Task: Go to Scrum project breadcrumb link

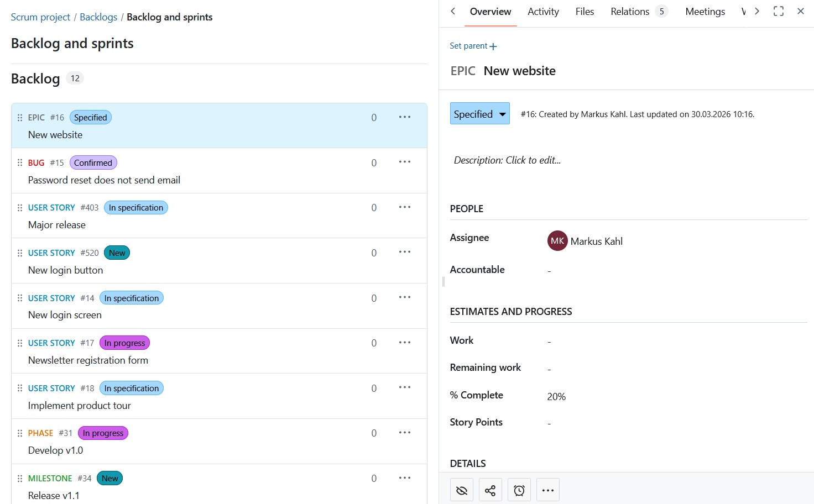Action: tap(40, 17)
